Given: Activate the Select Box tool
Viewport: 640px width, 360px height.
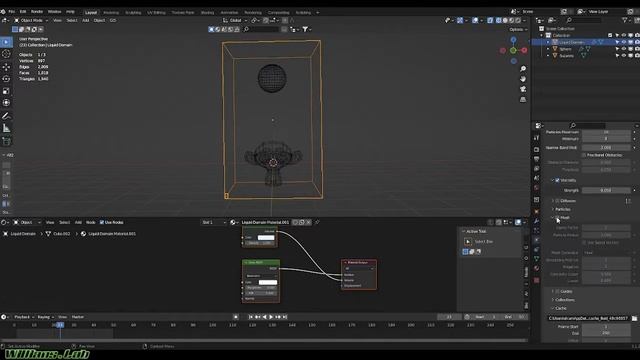Looking at the screenshot, I should tap(6, 42).
